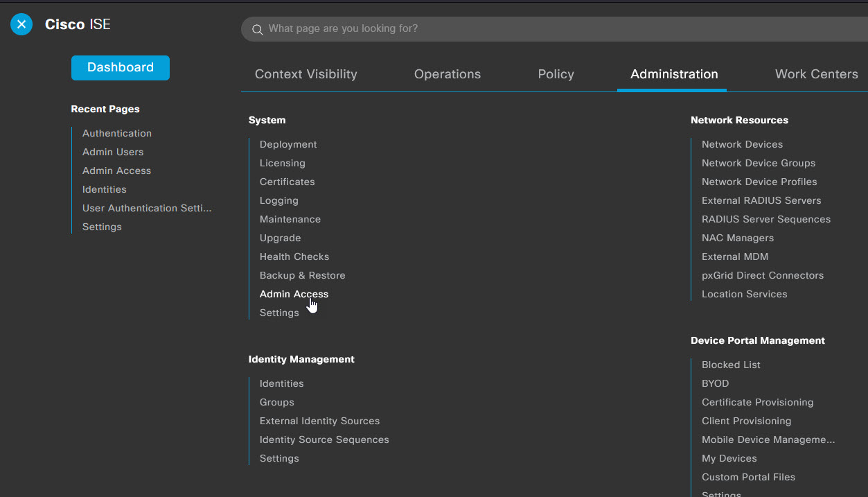Open Identities under Identity Management
This screenshot has width=868, height=497.
pyautogui.click(x=282, y=383)
